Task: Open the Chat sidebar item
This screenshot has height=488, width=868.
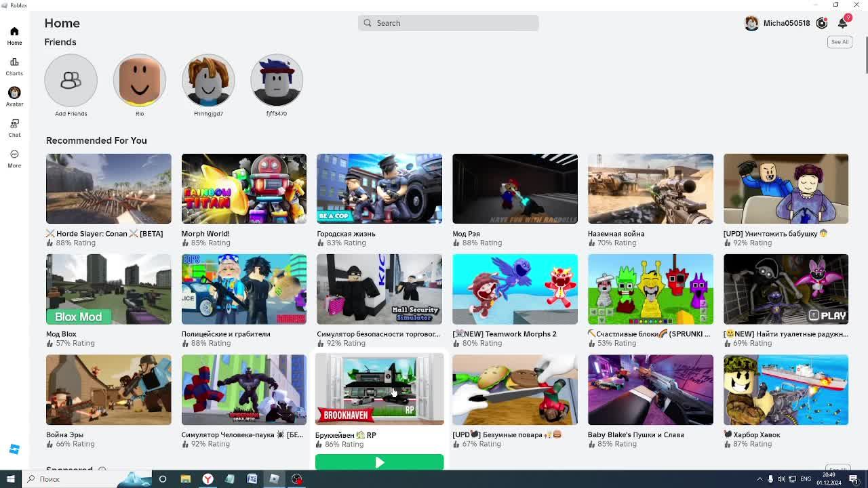Action: [14, 128]
